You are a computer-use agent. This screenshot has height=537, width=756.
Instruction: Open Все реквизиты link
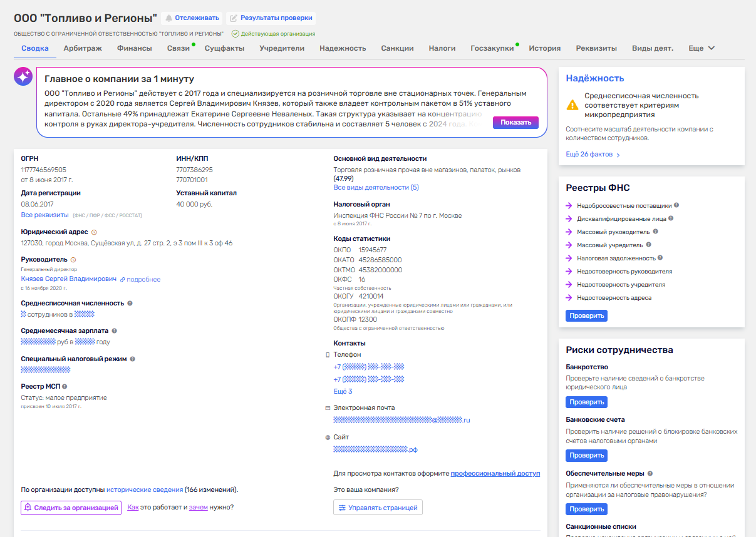(x=44, y=215)
